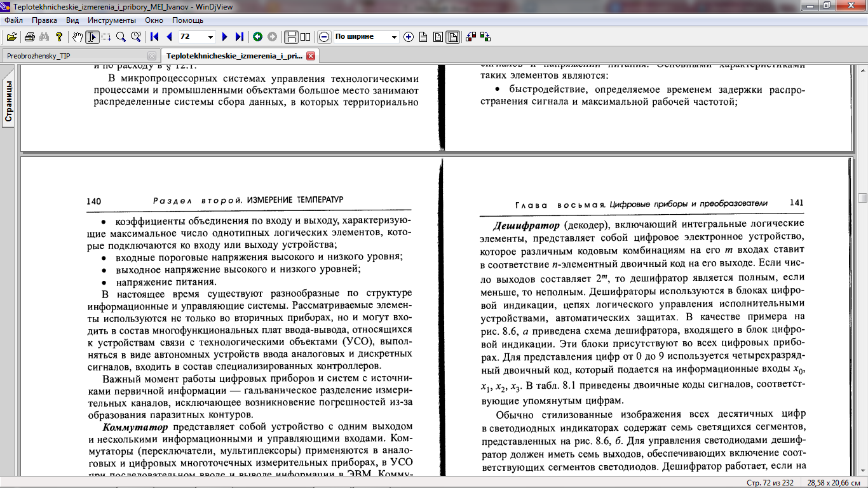This screenshot has width=868, height=488.
Task: Click the word 'Дешифратор' on page 141
Action: click(526, 225)
